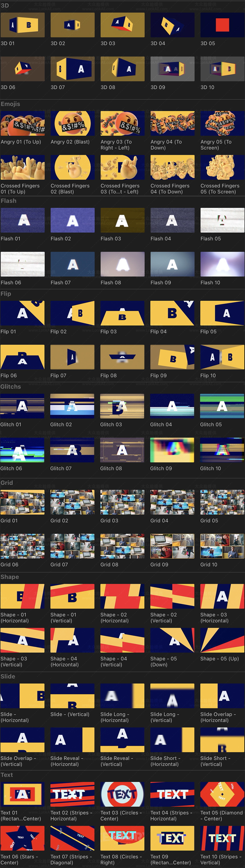The height and width of the screenshot is (868, 245).
Task: Choose the 3D 07 preset thumbnail
Action: pos(73,69)
